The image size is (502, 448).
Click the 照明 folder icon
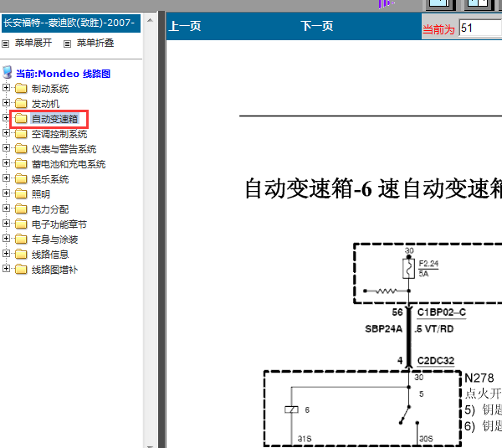[x=21, y=193]
